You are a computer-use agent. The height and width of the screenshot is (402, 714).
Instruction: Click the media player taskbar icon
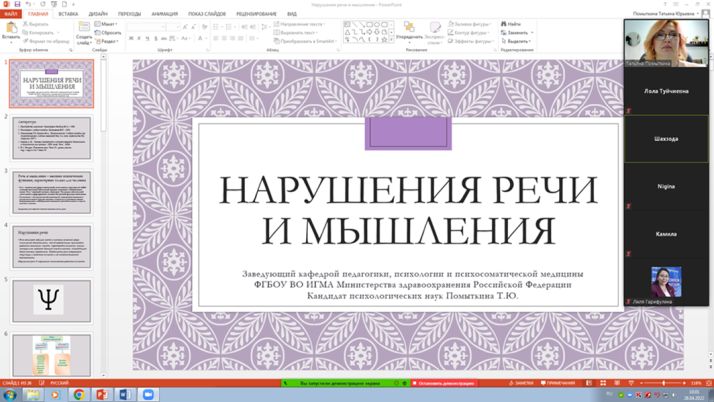pos(56,394)
